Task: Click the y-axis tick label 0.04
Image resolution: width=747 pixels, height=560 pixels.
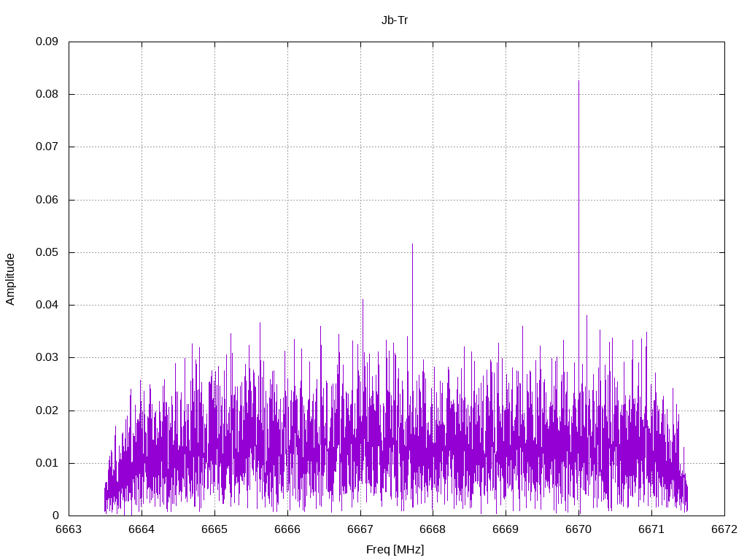Action: 47,304
